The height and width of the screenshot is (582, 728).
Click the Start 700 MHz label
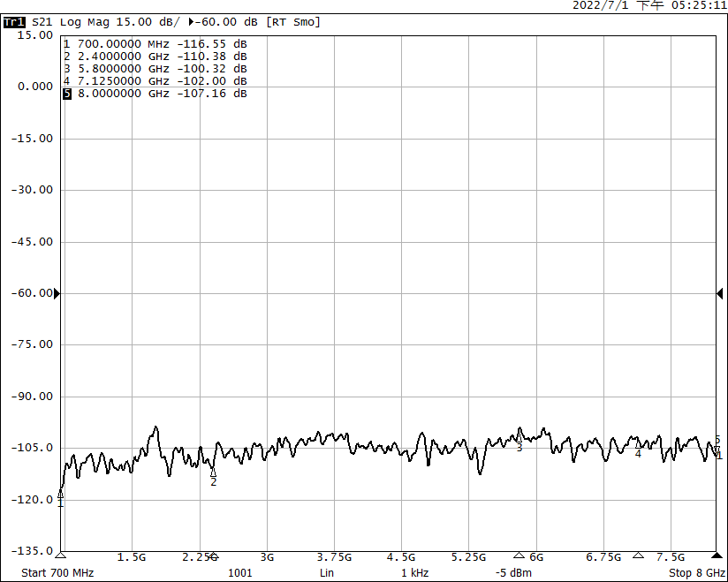coord(57,573)
